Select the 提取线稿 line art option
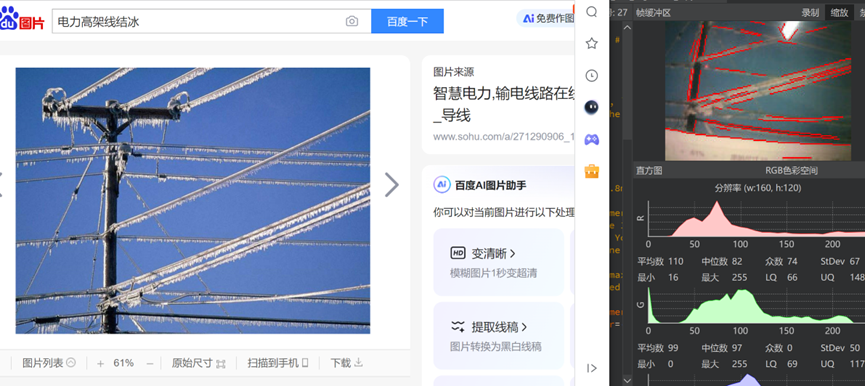Image resolution: width=865 pixels, height=386 pixels. click(498, 336)
